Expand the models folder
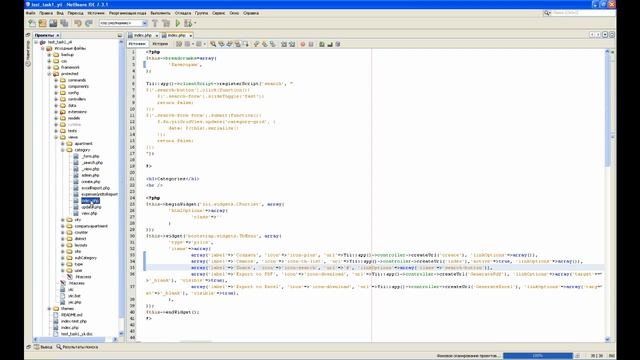 tap(56, 118)
